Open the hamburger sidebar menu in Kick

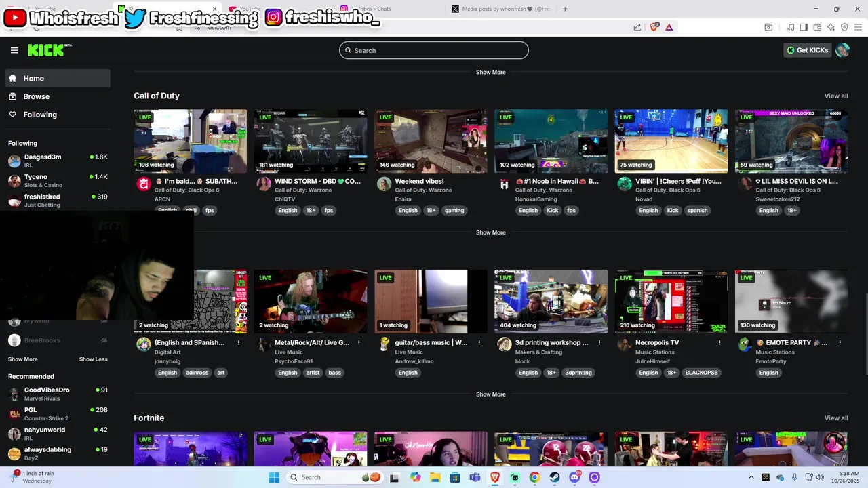pos(14,50)
